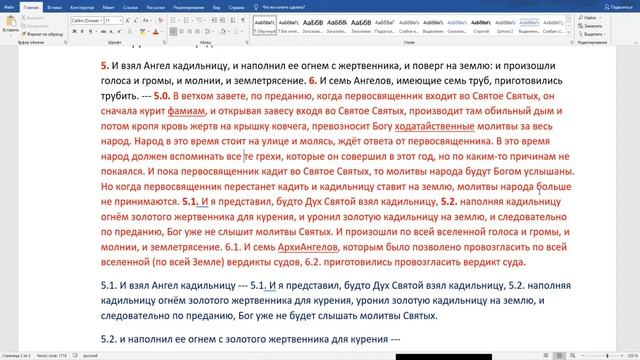
Task: Open the proofing icon in status bar
Action: click(75, 356)
